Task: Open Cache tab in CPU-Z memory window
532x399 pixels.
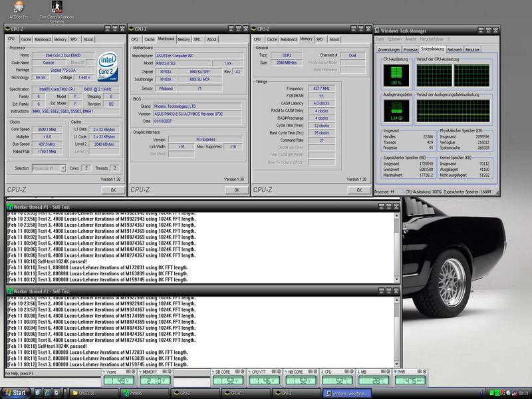Action: (x=272, y=39)
